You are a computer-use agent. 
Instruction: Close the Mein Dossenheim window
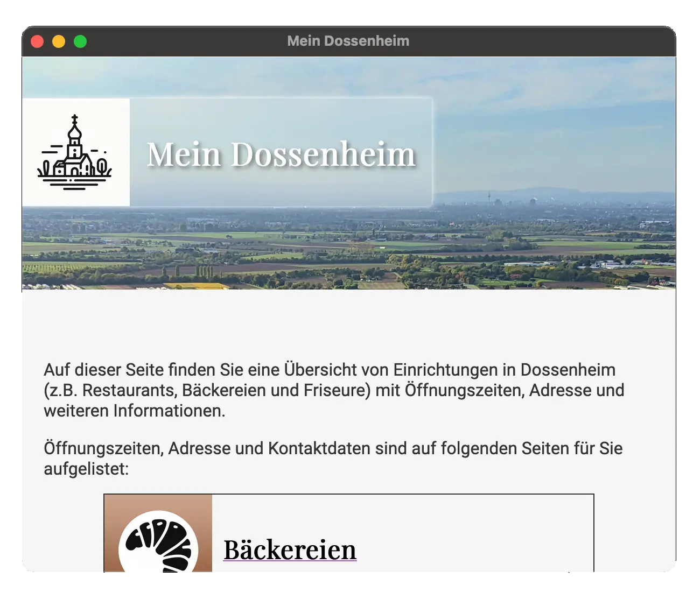click(37, 41)
